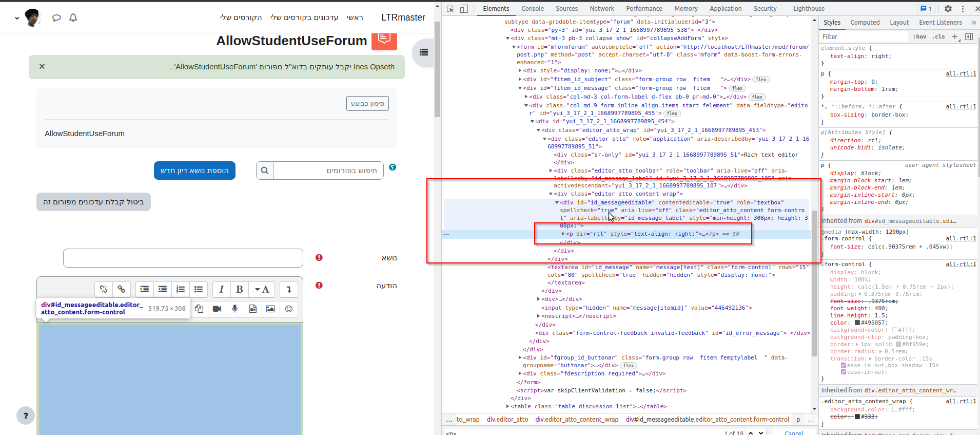The height and width of the screenshot is (435, 980).
Task: Click the insert media file icon
Action: click(253, 309)
